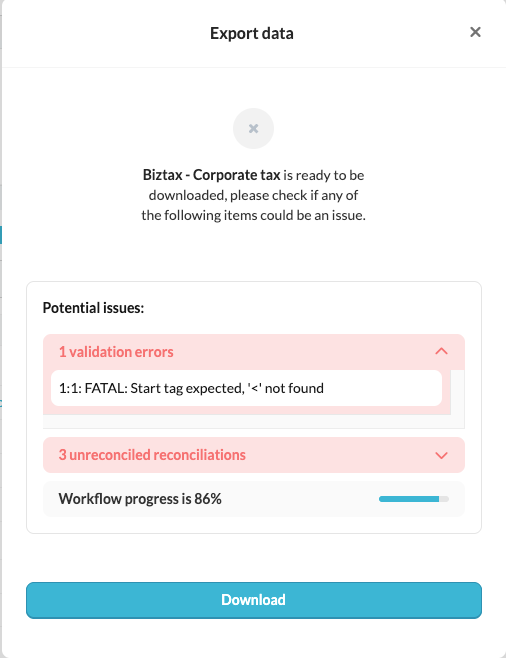Screen dimensions: 506x658
Task: Click the blue tab edge behind dialog
Action: (1, 235)
